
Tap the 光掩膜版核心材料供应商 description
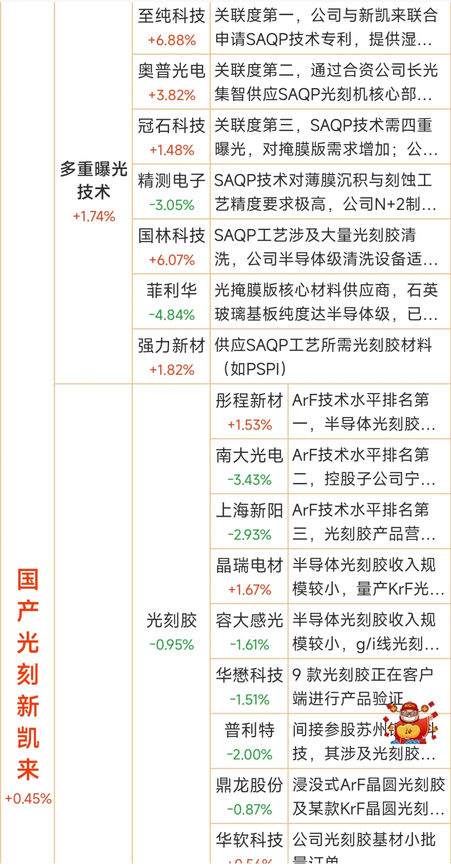[330, 301]
